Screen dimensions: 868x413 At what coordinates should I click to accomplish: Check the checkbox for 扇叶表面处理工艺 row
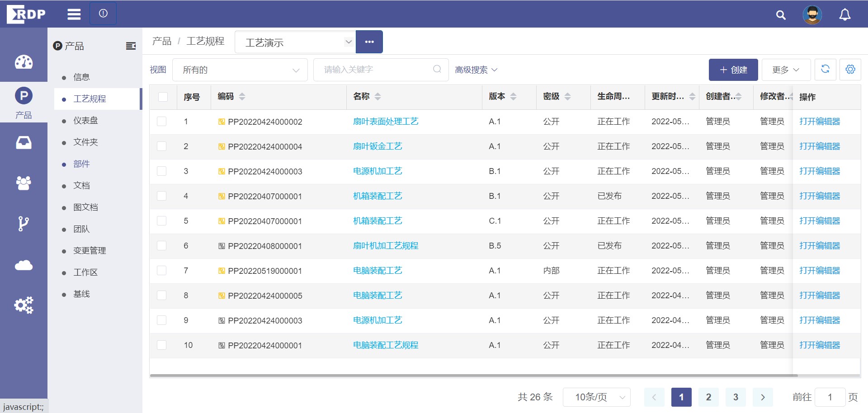tap(162, 121)
